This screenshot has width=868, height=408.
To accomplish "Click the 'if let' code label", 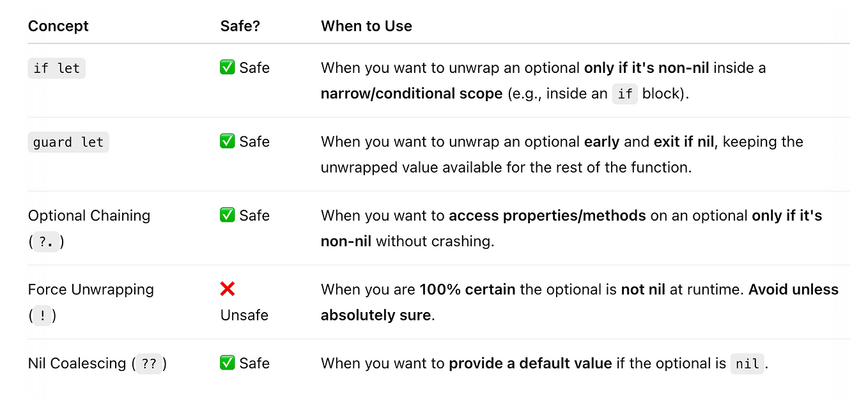I will [x=57, y=68].
